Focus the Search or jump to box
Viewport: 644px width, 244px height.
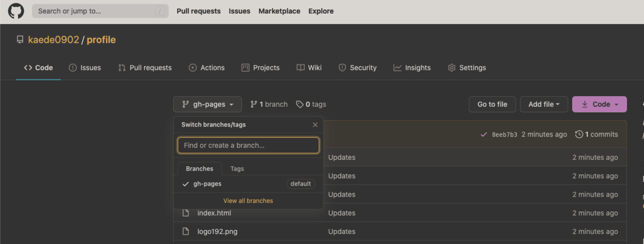tap(100, 11)
